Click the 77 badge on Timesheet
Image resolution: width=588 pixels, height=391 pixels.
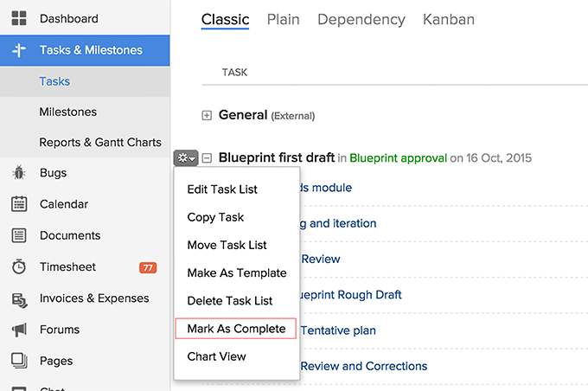pos(148,267)
